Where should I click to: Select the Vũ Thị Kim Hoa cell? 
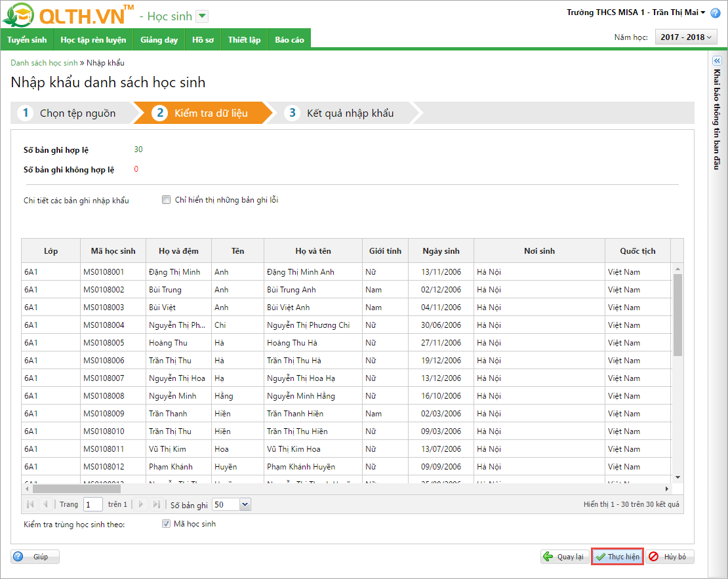[313, 449]
